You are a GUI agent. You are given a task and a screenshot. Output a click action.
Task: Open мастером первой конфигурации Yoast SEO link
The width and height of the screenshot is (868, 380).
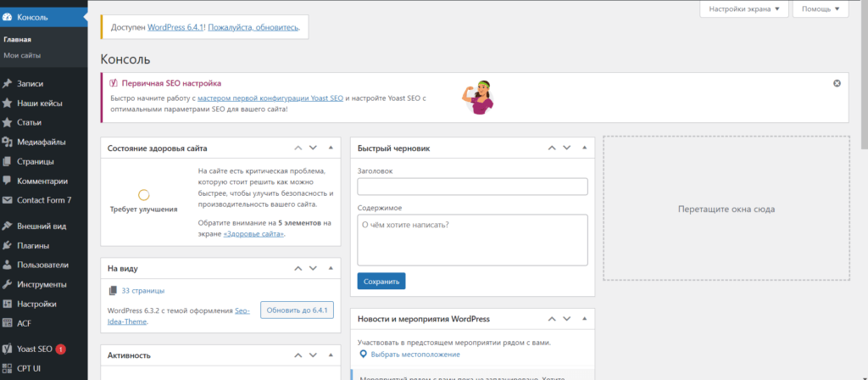[270, 98]
